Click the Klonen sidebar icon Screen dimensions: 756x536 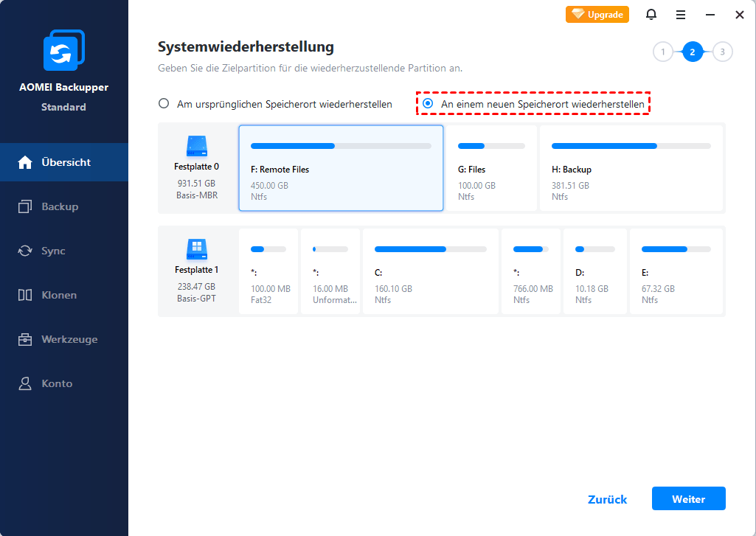[25, 295]
